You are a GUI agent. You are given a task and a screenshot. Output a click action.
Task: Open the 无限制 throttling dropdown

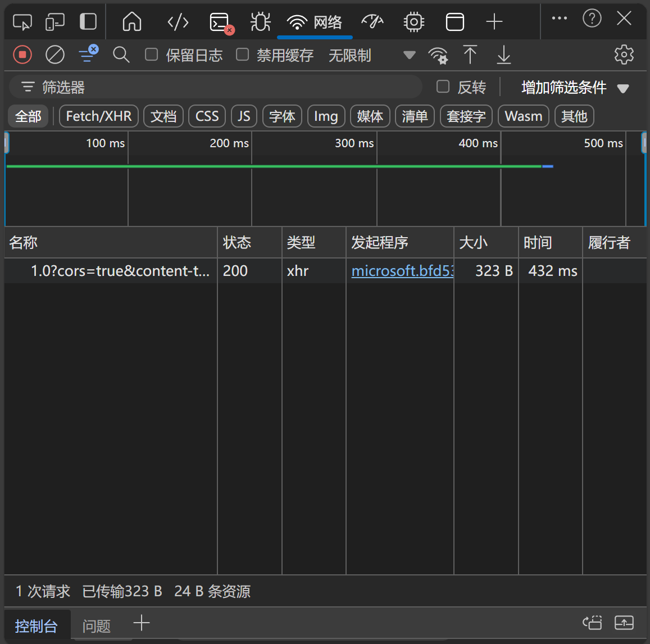pos(371,55)
